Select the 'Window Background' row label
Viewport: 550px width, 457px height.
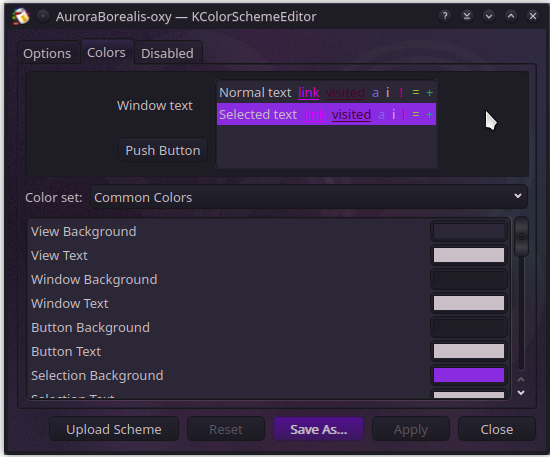coord(94,280)
